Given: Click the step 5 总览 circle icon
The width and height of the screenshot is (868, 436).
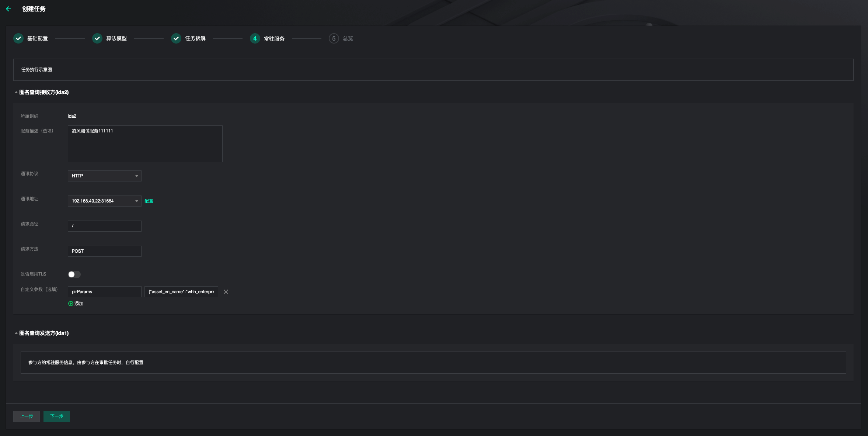Looking at the screenshot, I should coord(334,38).
